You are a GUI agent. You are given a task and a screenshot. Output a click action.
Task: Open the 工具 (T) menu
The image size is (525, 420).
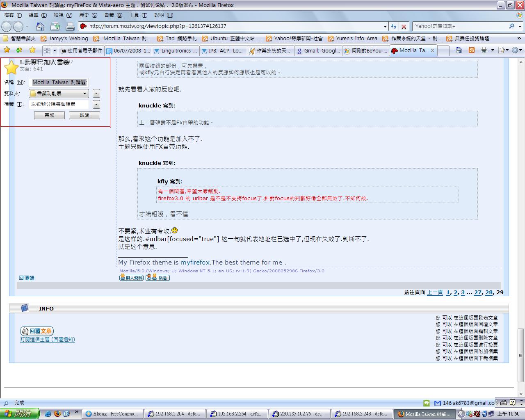click(x=138, y=15)
